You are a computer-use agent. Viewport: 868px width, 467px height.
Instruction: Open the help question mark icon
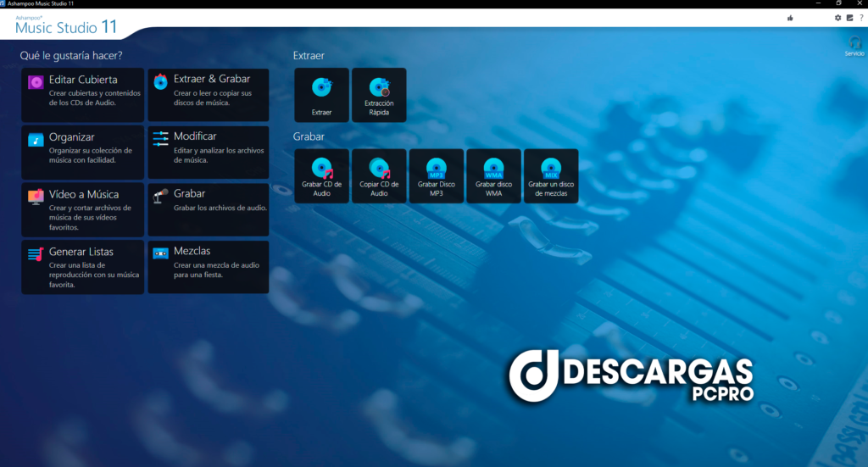point(861,18)
